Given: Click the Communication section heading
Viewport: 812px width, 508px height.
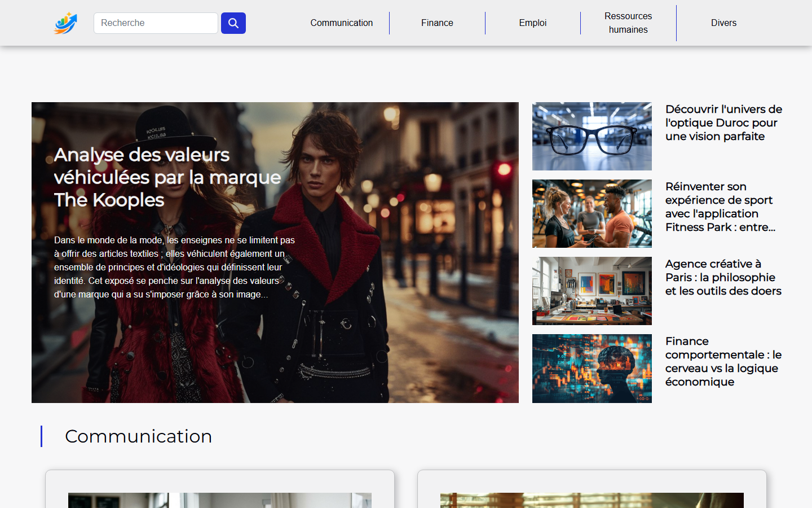Looking at the screenshot, I should 139,436.
